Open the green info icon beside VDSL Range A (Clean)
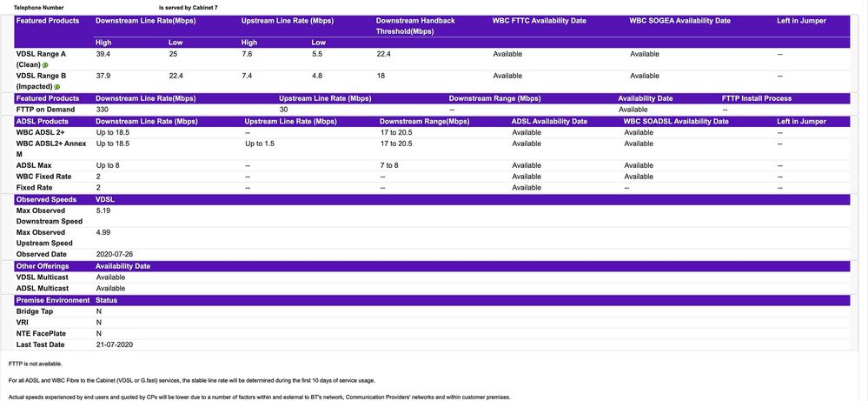The width and height of the screenshot is (868, 401). coord(45,65)
